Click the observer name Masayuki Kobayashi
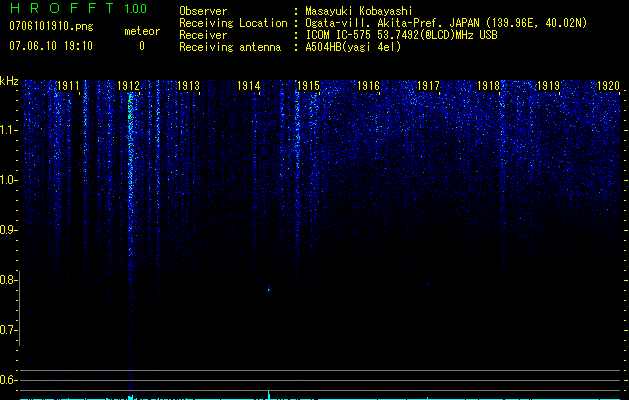Viewport: 629px width, 400px height. pos(359,11)
